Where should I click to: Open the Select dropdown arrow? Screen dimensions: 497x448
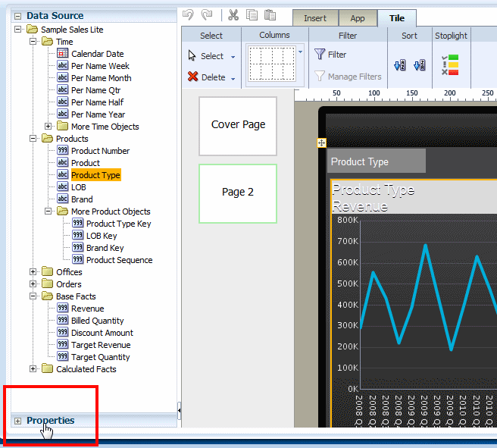click(233, 57)
